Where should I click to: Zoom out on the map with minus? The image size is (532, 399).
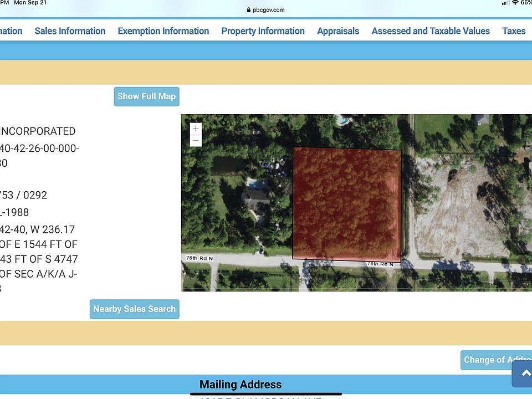(x=196, y=141)
